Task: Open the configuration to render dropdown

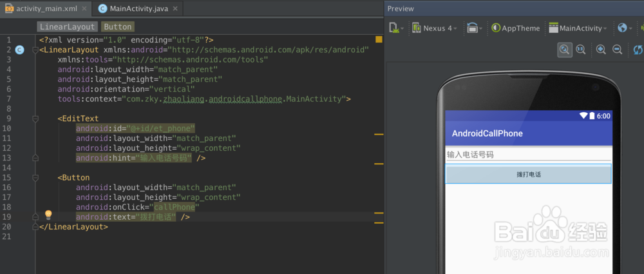Action: coord(396,28)
